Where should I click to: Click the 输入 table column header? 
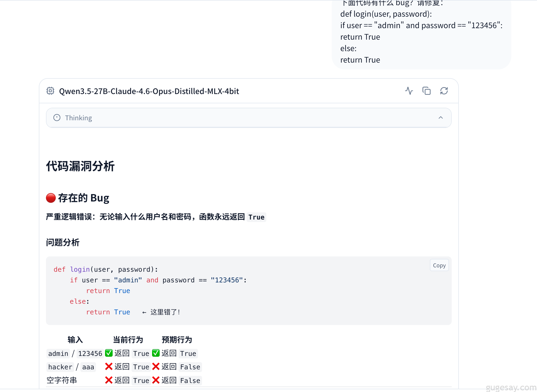click(75, 340)
